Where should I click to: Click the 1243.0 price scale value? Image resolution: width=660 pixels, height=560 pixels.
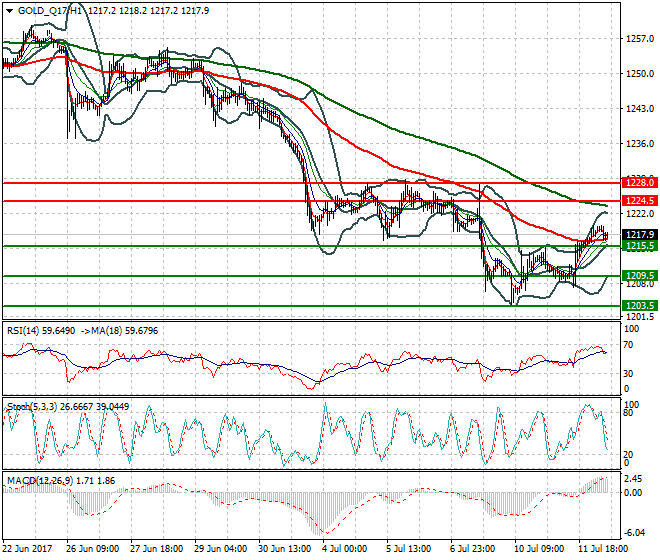point(640,109)
